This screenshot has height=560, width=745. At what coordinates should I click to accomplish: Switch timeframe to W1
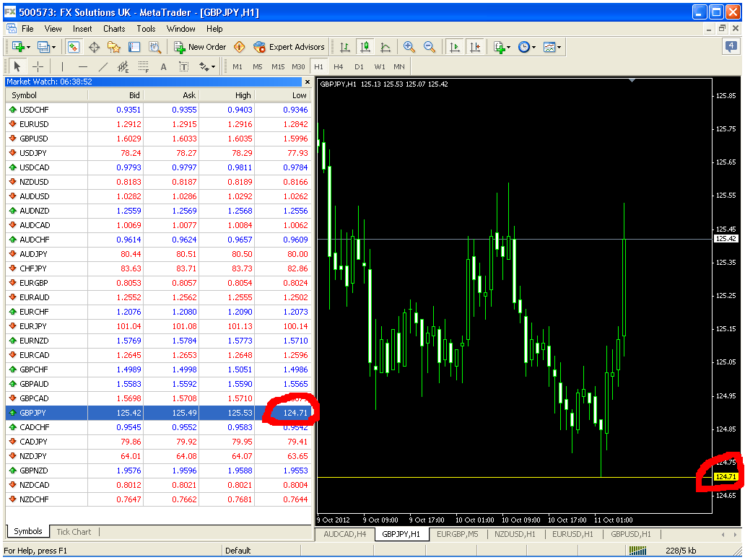380,67
